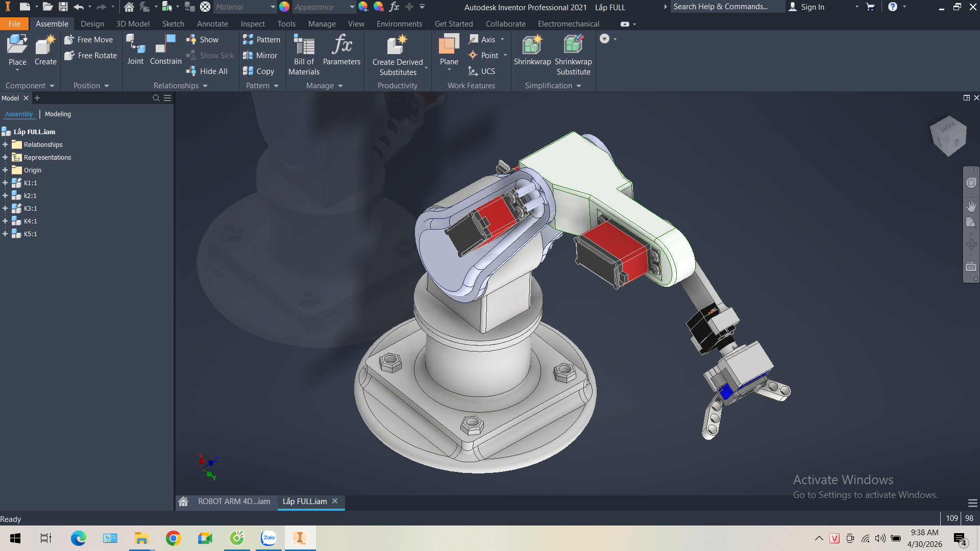
Task: Switch to ROBOT ARM 4D document tab
Action: tap(234, 502)
